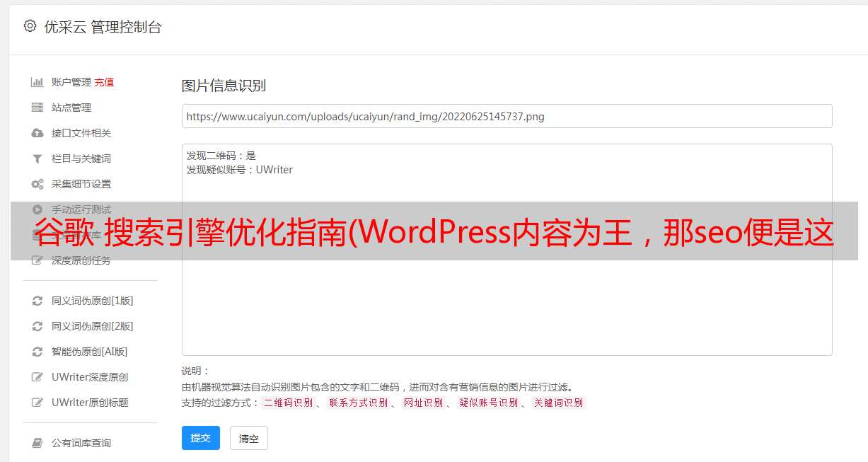The image size is (868, 462).
Task: Click the edit icon for 深度原创任务
Action: pyautogui.click(x=37, y=260)
